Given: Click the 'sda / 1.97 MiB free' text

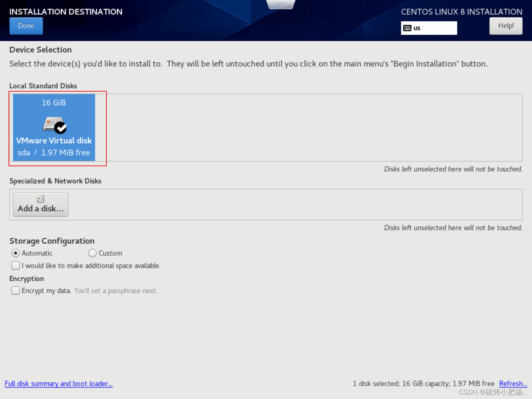Looking at the screenshot, I should pyautogui.click(x=54, y=153).
